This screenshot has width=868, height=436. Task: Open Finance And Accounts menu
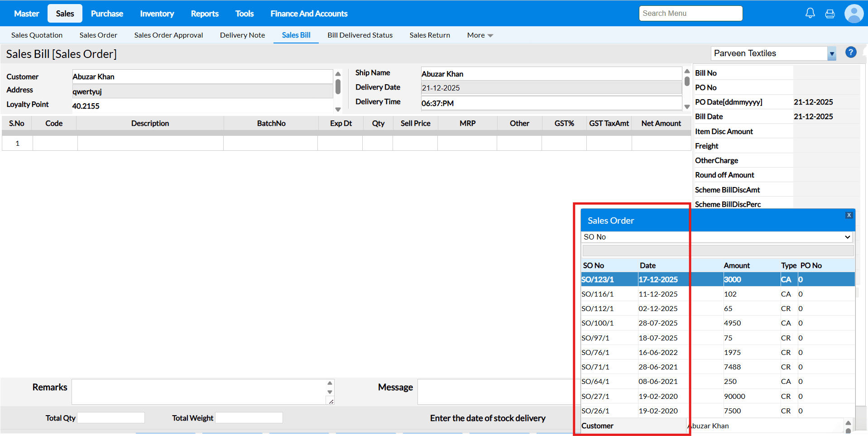(x=309, y=14)
